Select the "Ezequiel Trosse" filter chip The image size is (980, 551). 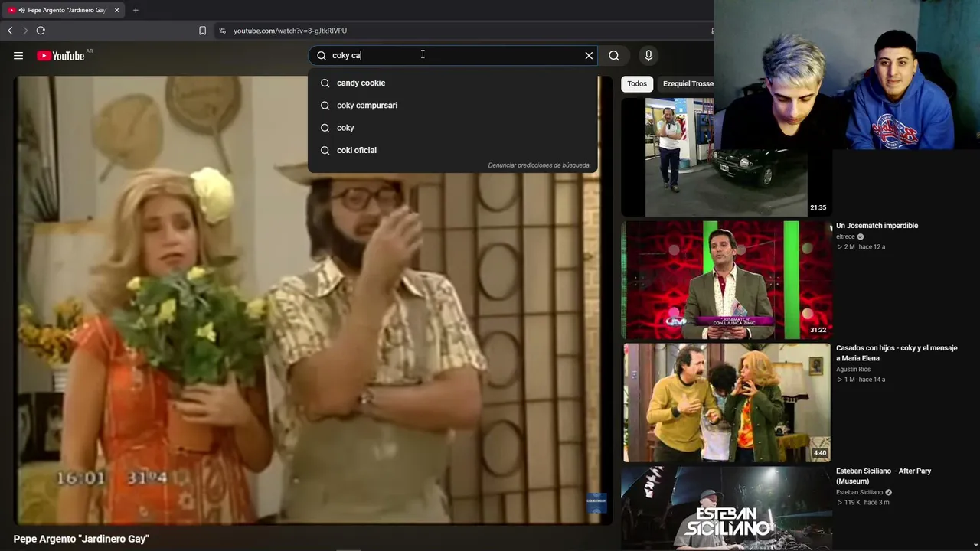coord(687,83)
